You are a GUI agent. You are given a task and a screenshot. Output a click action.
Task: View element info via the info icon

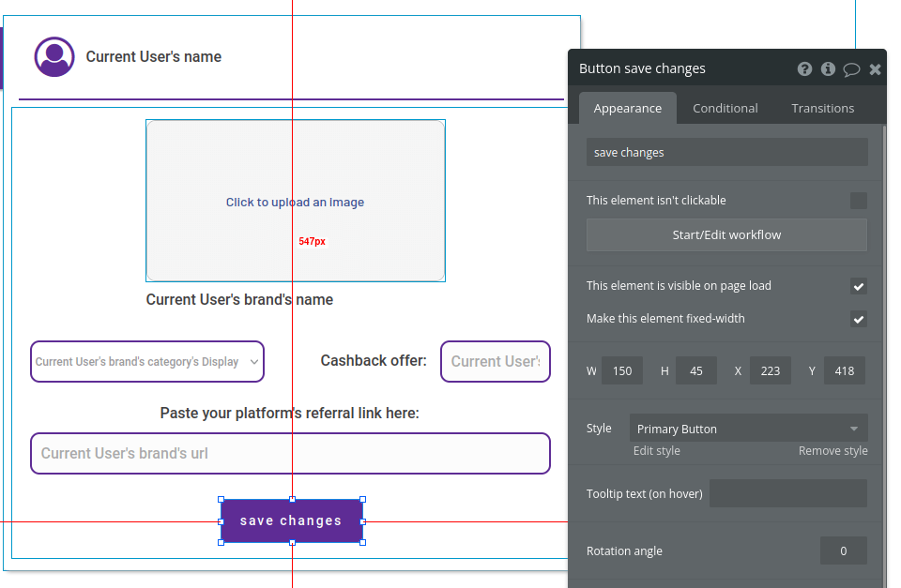(828, 68)
